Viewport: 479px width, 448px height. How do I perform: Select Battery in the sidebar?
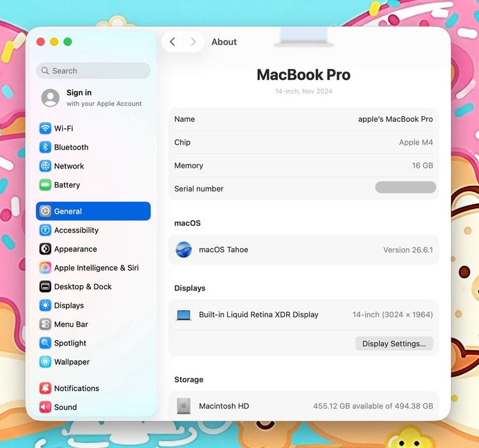93,184
